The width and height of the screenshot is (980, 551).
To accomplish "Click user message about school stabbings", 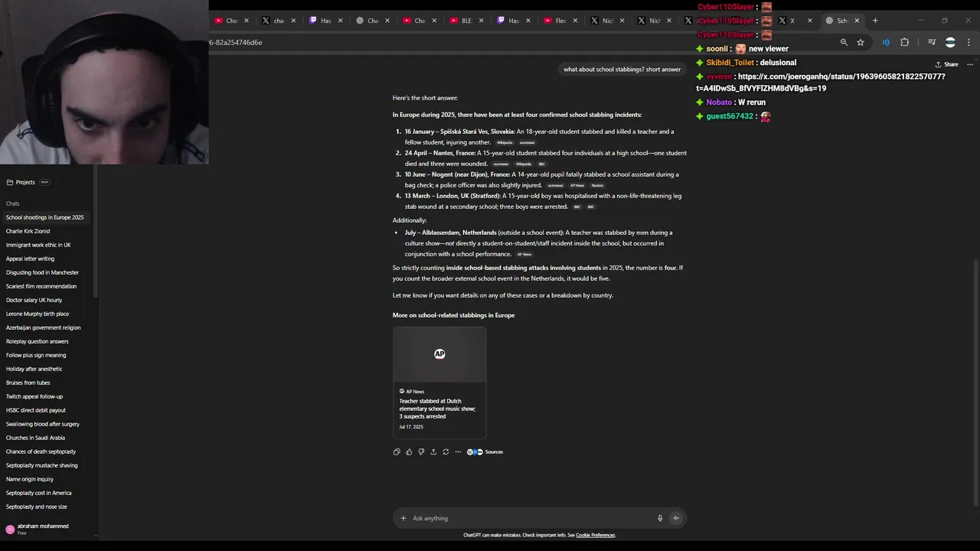I will click(x=622, y=69).
